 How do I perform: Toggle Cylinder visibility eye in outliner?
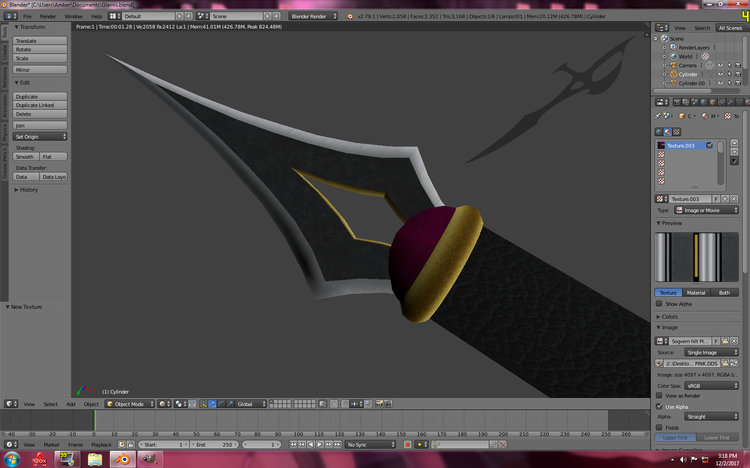pyautogui.click(x=720, y=74)
